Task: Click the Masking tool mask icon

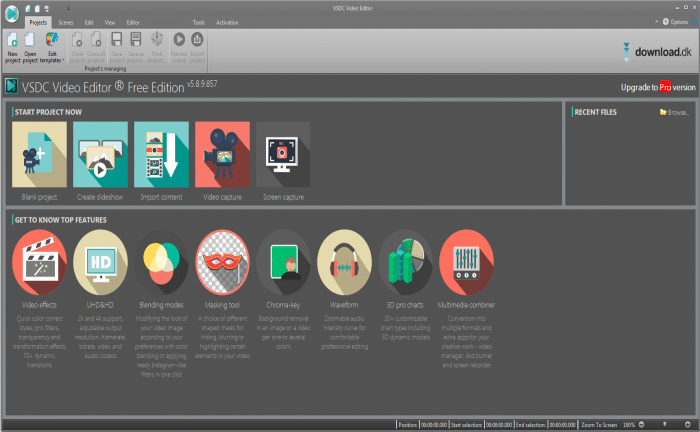Action: [222, 262]
